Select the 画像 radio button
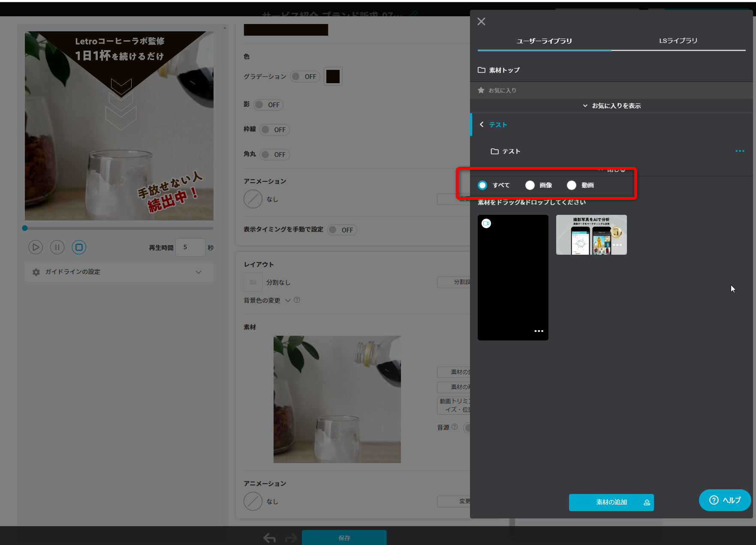The height and width of the screenshot is (545, 756). point(530,185)
